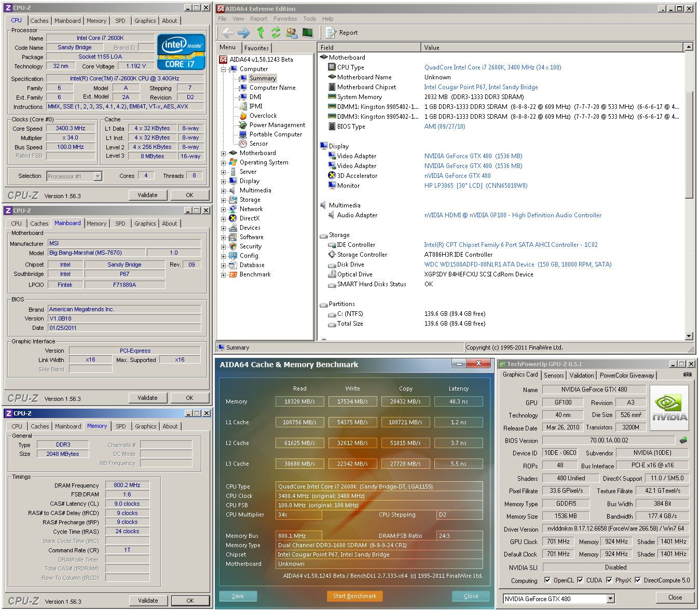The width and height of the screenshot is (700, 612).
Task: Close the Cache & Memory Benchmark via Close button
Action: pyautogui.click(x=471, y=596)
